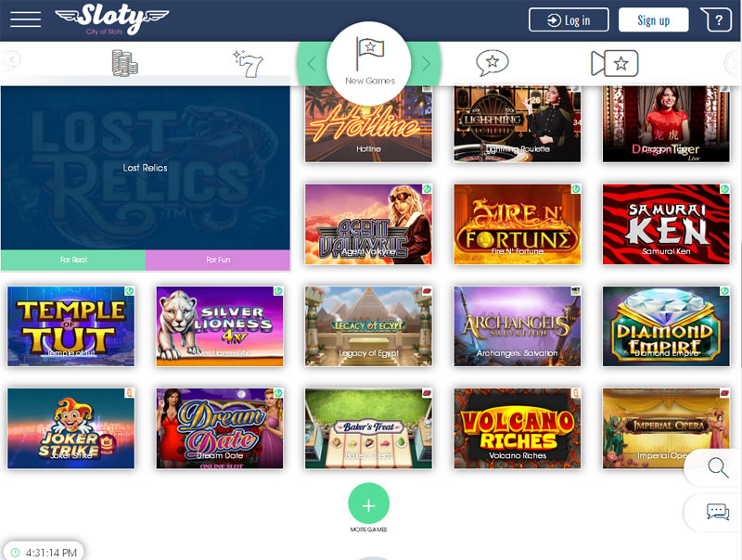Screen dimensions: 742x560
Task: Open the Volcano Riches game thumbnail
Action: pyautogui.click(x=518, y=428)
